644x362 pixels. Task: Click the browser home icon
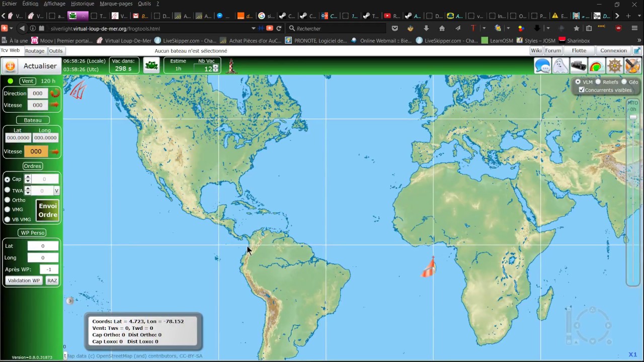coord(442,29)
